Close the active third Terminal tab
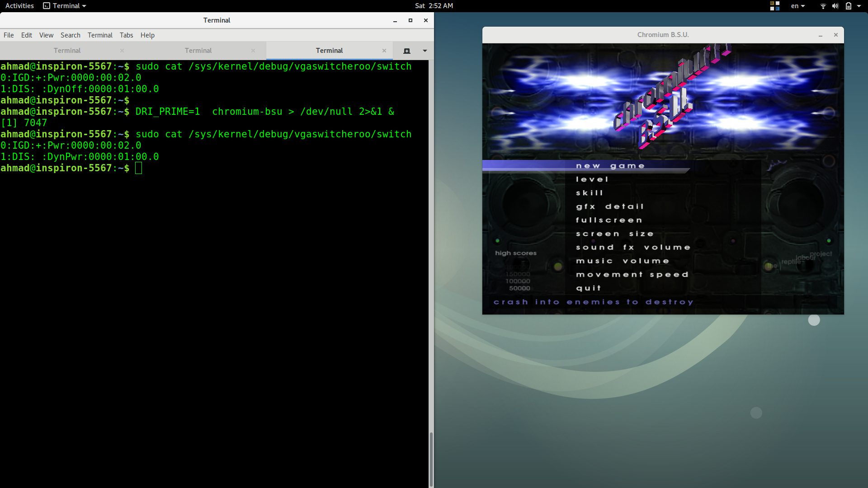The width and height of the screenshot is (868, 488). 384,51
